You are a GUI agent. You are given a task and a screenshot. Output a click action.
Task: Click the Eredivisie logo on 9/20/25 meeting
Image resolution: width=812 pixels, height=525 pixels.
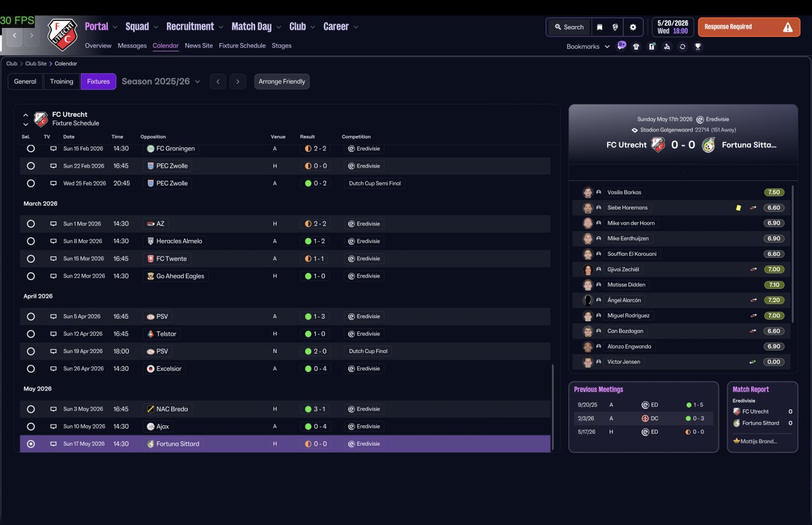(645, 404)
